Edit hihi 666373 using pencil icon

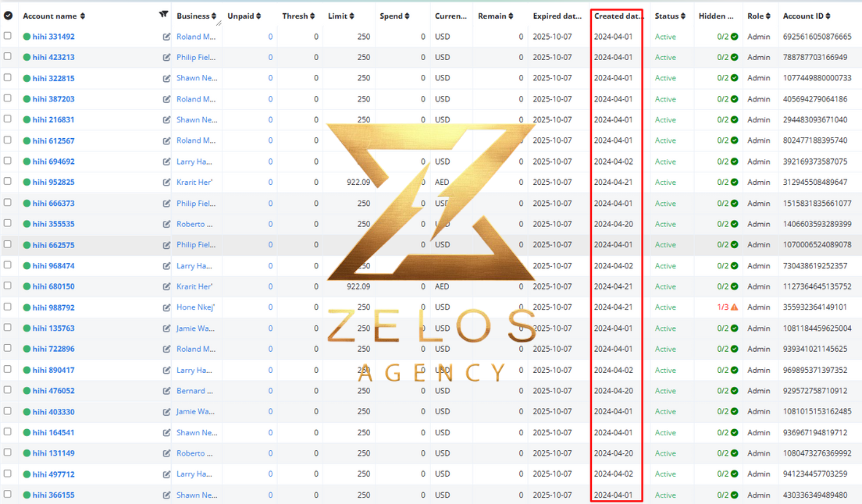(x=166, y=203)
